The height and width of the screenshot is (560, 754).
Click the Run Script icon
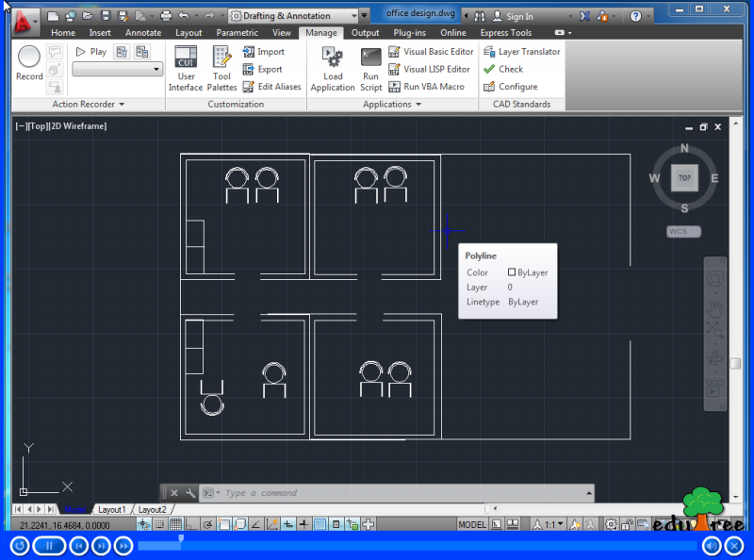click(370, 68)
